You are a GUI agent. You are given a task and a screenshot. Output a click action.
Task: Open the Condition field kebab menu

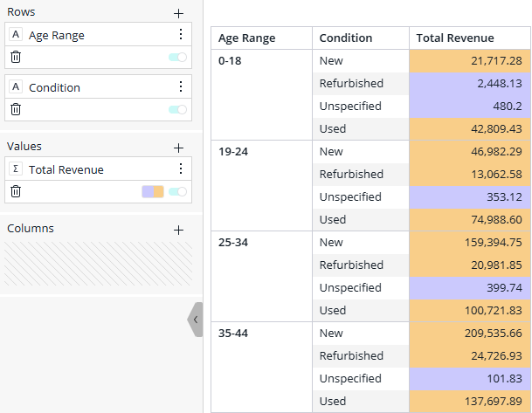pyautogui.click(x=181, y=87)
